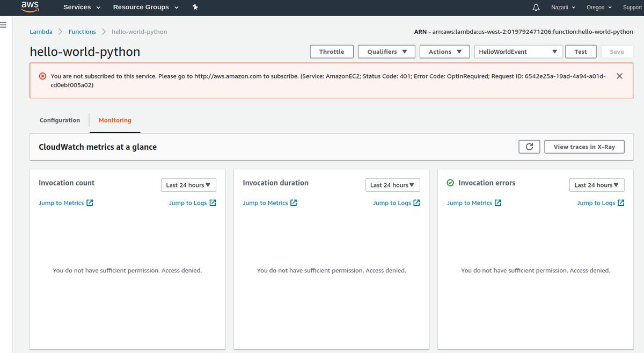Image resolution: width=644 pixels, height=353 pixels.
Task: Click the Test button
Action: click(x=581, y=52)
